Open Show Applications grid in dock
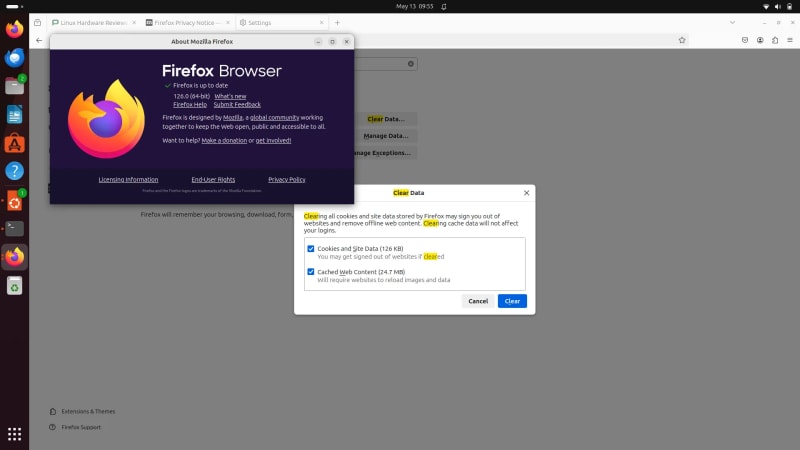This screenshot has width=800, height=450. click(14, 433)
